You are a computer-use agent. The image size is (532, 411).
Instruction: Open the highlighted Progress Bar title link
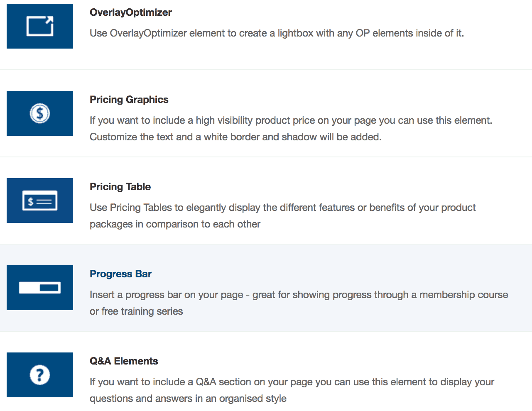pyautogui.click(x=120, y=274)
